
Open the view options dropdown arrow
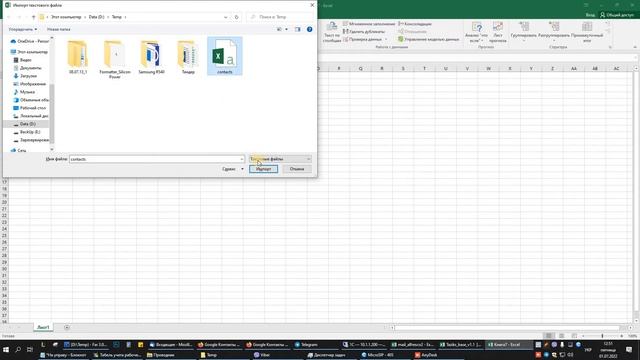point(286,29)
